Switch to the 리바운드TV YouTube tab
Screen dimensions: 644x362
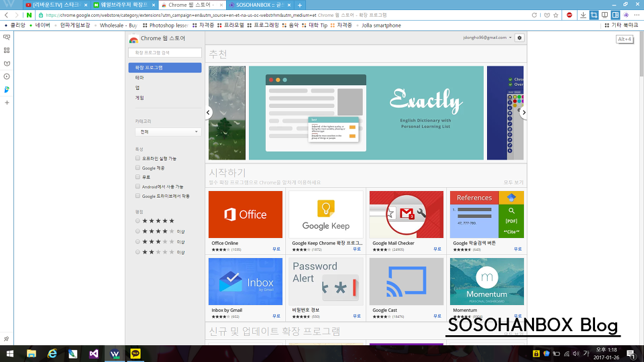click(56, 5)
